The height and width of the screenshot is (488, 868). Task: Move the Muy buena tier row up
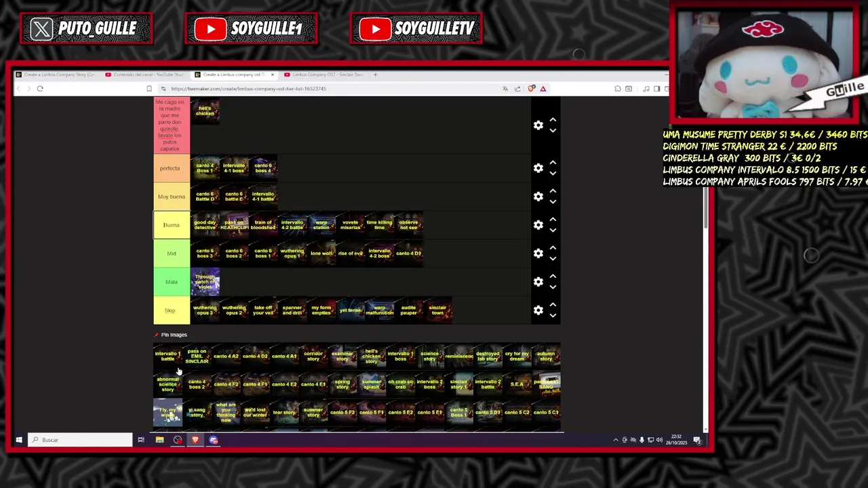[553, 191]
